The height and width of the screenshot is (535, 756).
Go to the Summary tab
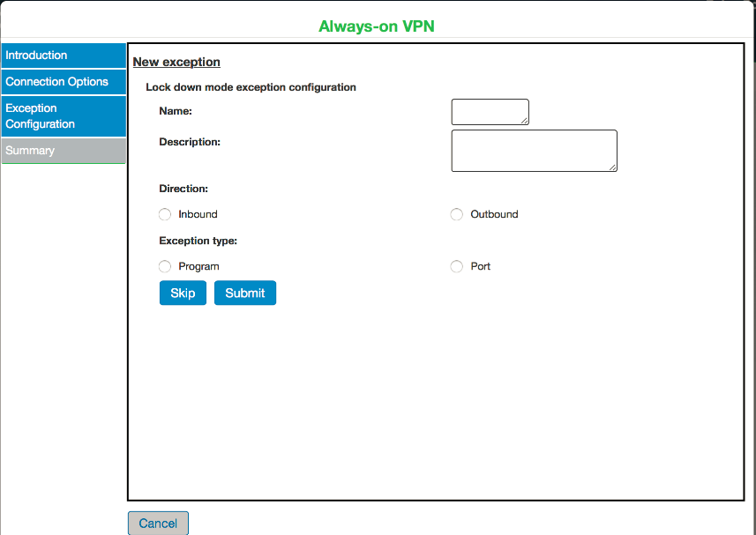coord(64,151)
